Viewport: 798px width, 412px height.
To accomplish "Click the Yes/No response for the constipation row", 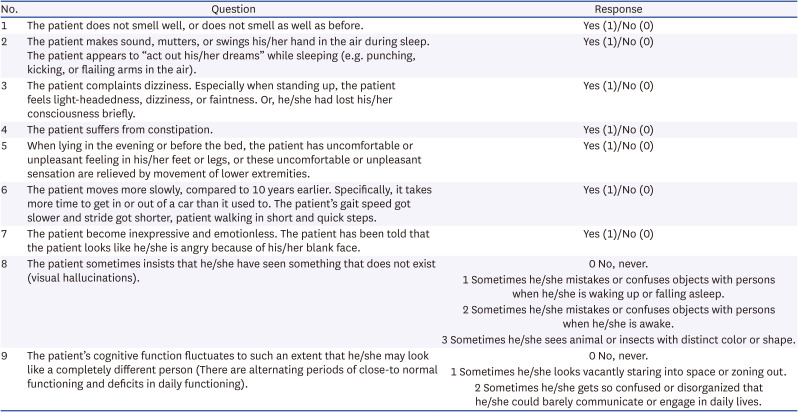I will click(x=617, y=130).
